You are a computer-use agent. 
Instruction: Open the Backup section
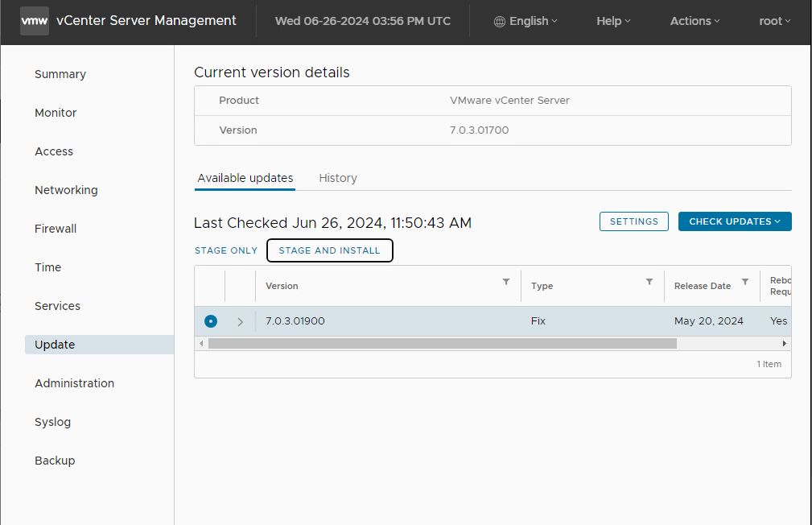pyautogui.click(x=55, y=461)
